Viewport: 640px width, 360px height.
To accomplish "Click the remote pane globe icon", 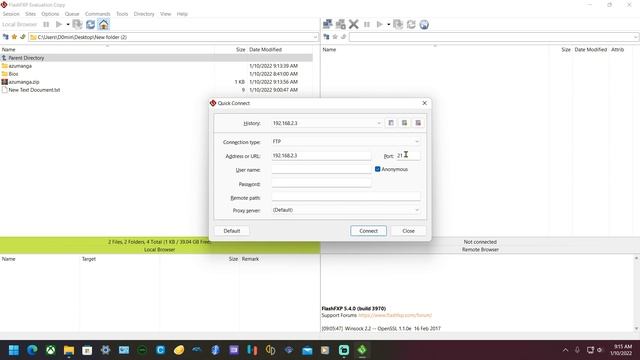I will tap(424, 24).
